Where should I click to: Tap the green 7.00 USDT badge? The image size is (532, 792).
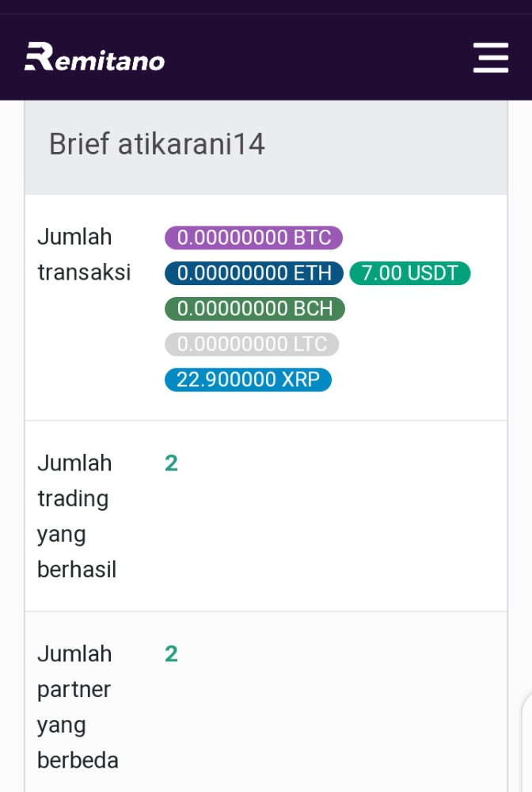coord(410,273)
